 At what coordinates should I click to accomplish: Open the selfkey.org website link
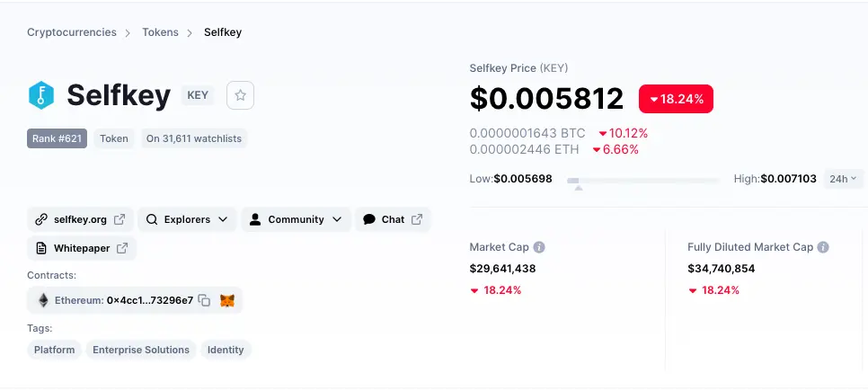pyautogui.click(x=80, y=219)
